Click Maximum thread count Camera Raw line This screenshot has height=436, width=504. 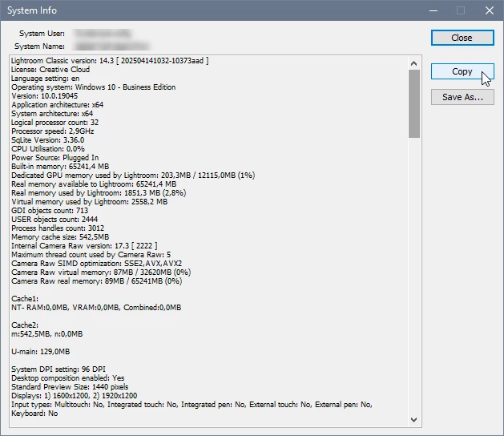[91, 255]
